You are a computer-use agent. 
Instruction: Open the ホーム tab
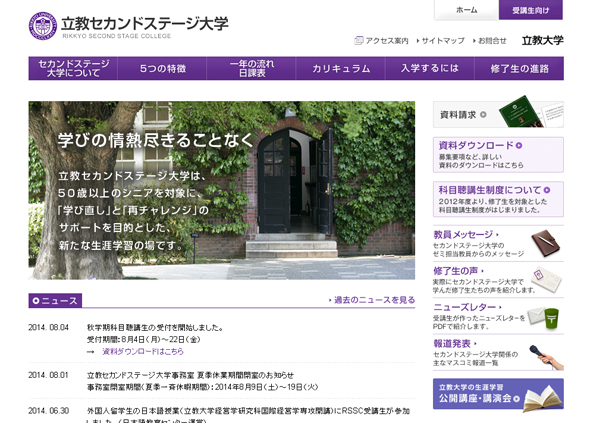[x=467, y=10]
